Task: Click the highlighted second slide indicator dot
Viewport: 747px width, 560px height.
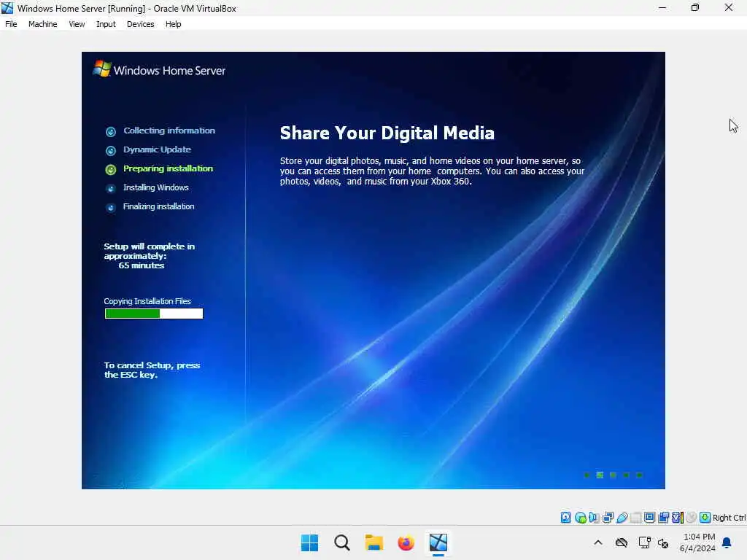Action: click(x=600, y=475)
